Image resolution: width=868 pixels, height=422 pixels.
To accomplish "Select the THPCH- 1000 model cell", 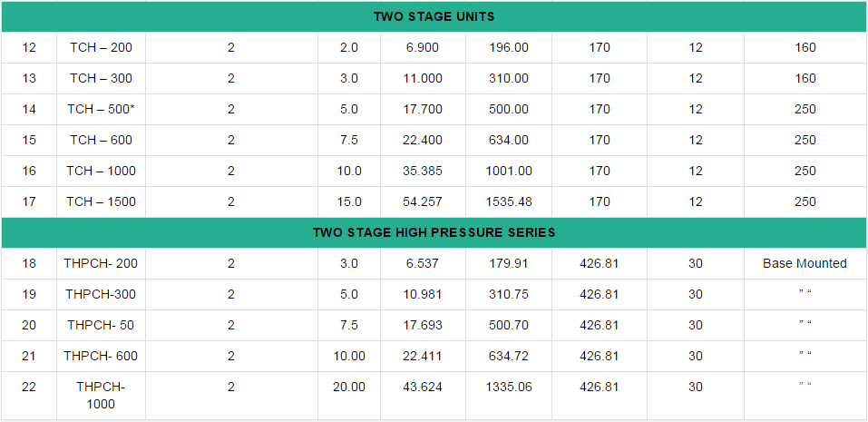I will click(x=101, y=395).
